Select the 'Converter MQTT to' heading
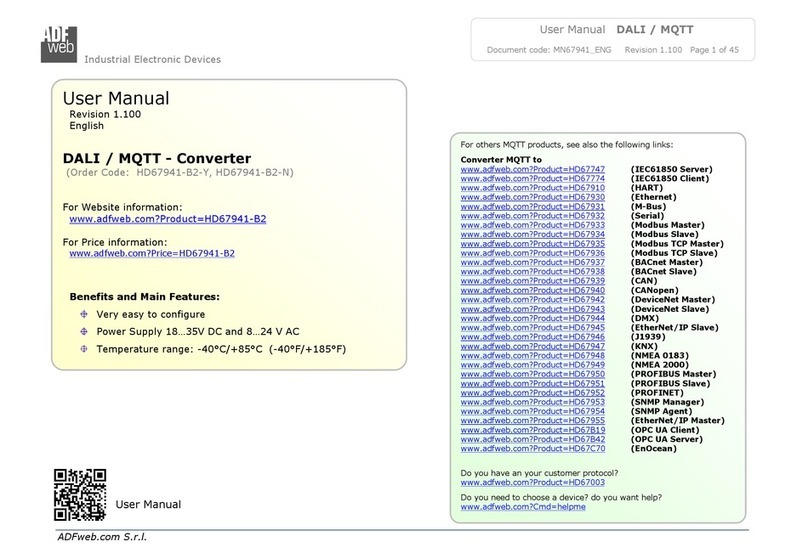The image size is (808, 559). click(501, 160)
